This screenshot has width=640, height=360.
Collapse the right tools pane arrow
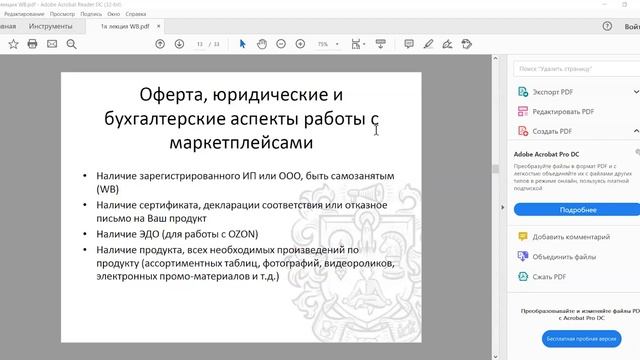(x=502, y=207)
